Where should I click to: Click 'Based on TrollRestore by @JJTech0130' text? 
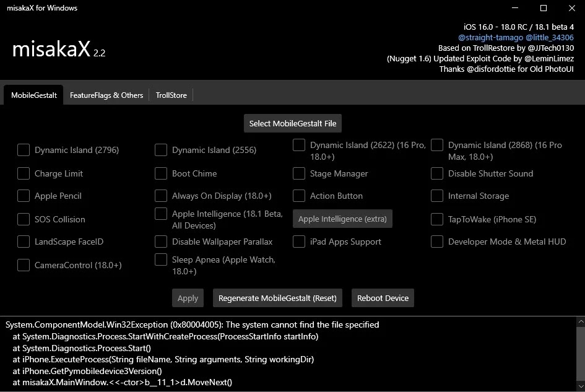coord(506,48)
